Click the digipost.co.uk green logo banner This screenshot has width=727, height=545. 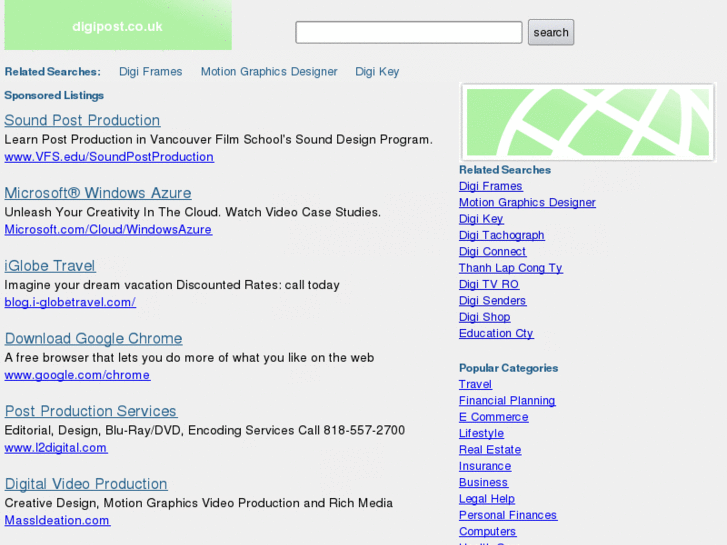[x=118, y=25]
